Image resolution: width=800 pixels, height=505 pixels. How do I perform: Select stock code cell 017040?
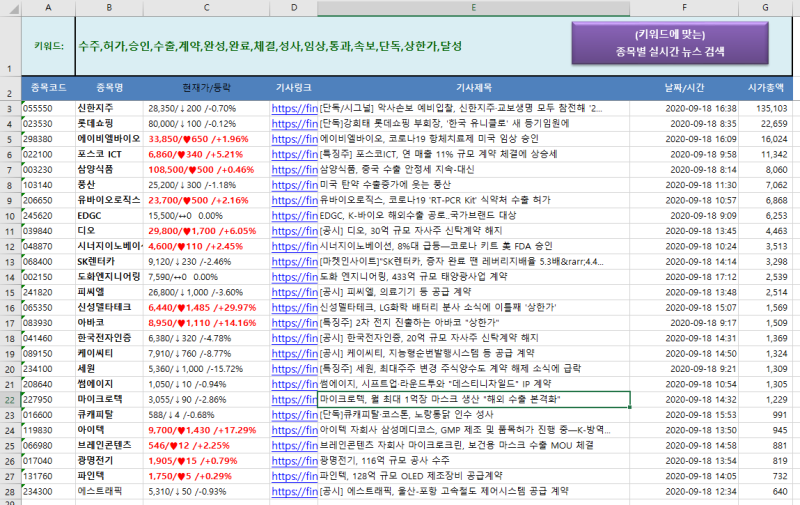[48, 461]
